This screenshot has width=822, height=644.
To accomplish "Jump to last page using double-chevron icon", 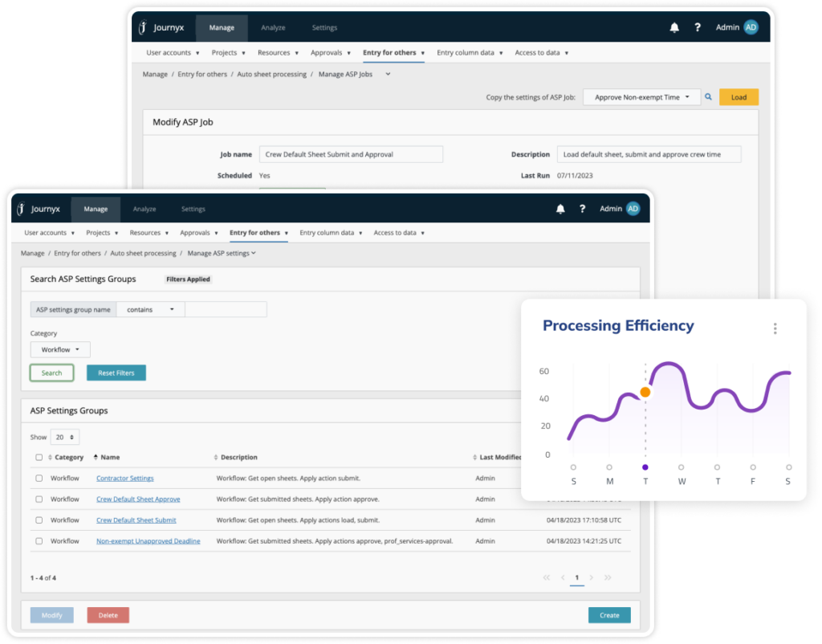I will 609,577.
